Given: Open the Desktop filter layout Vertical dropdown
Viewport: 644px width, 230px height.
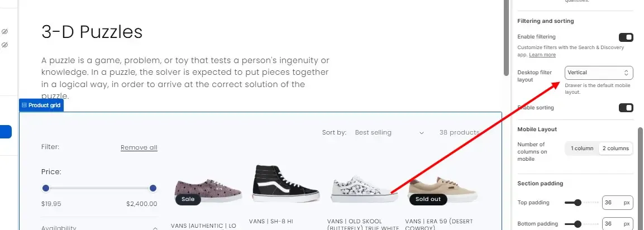Looking at the screenshot, I should click(599, 73).
